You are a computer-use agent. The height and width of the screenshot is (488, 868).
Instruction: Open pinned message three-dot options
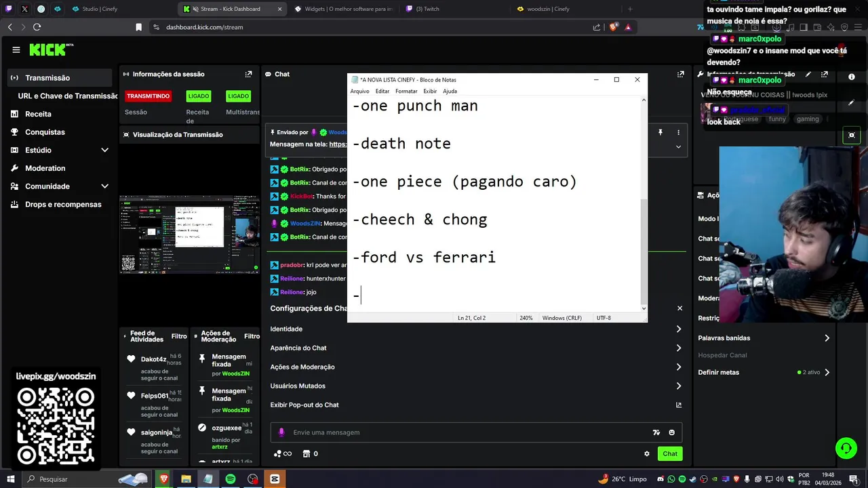point(678,132)
